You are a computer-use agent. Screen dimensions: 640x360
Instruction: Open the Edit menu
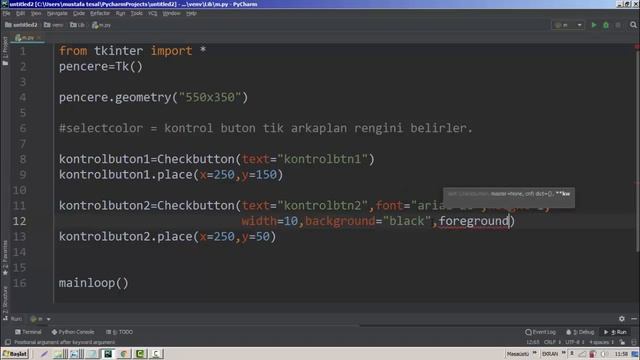pyautogui.click(x=20, y=13)
